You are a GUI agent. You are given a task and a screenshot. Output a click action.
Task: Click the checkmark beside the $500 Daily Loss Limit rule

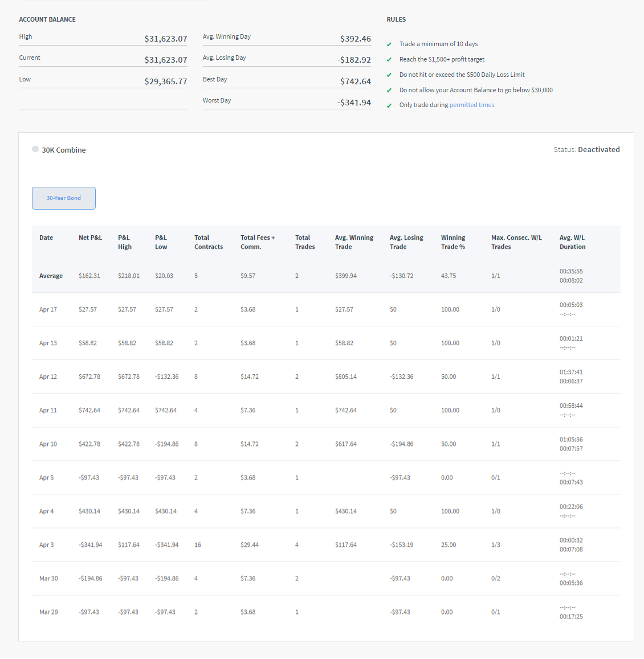pos(389,75)
